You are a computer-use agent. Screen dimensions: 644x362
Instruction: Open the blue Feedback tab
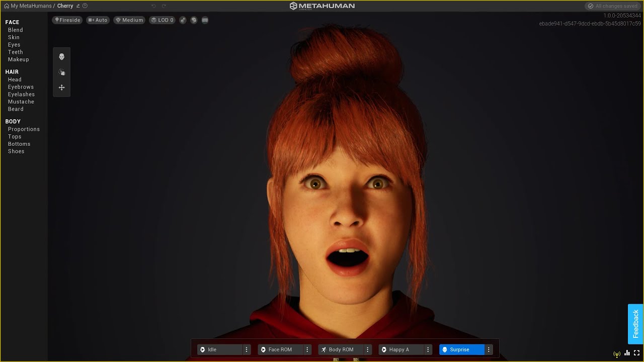point(635,324)
